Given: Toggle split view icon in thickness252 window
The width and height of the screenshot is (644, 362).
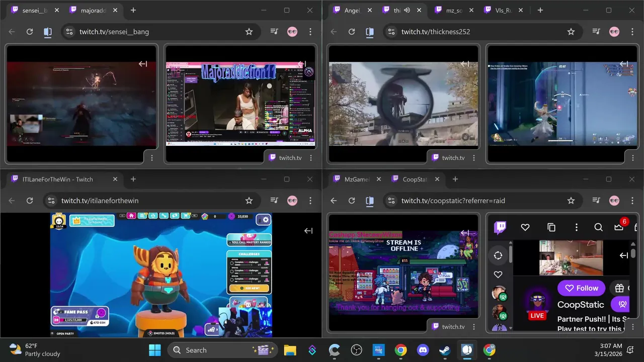Looking at the screenshot, I should pyautogui.click(x=370, y=32).
